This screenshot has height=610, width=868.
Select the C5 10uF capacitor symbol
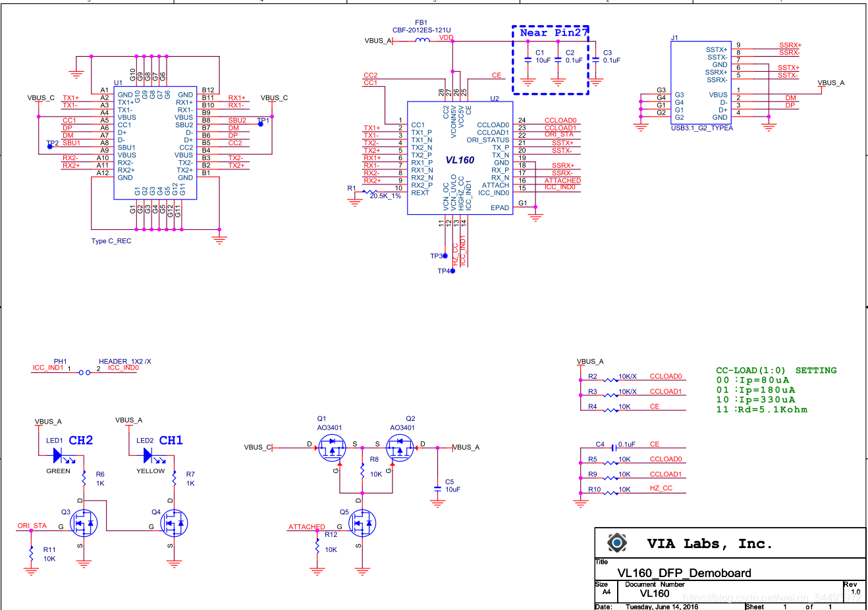point(437,489)
